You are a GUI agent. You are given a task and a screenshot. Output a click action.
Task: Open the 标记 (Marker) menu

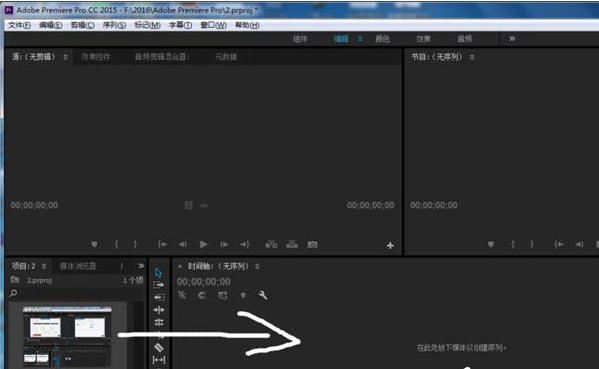[147, 25]
